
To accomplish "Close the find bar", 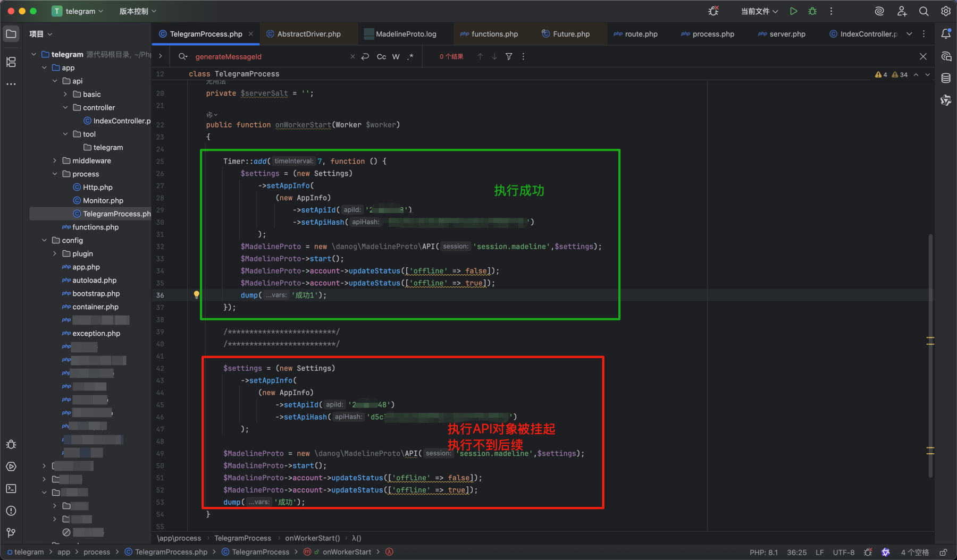I will pyautogui.click(x=923, y=56).
